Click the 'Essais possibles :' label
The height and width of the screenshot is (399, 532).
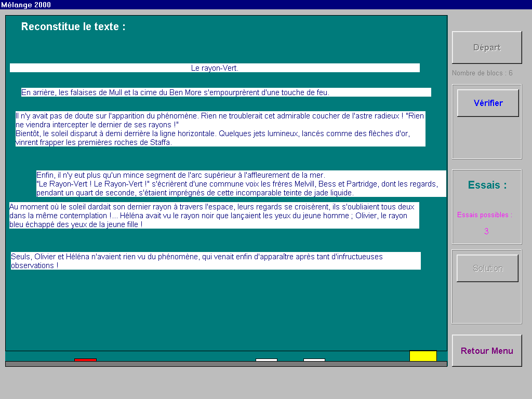coord(484,215)
